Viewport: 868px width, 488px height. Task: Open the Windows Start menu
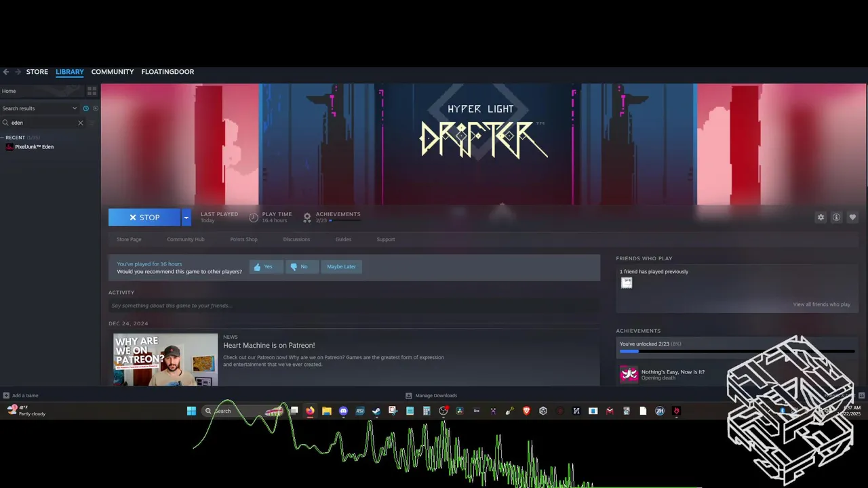pyautogui.click(x=191, y=411)
